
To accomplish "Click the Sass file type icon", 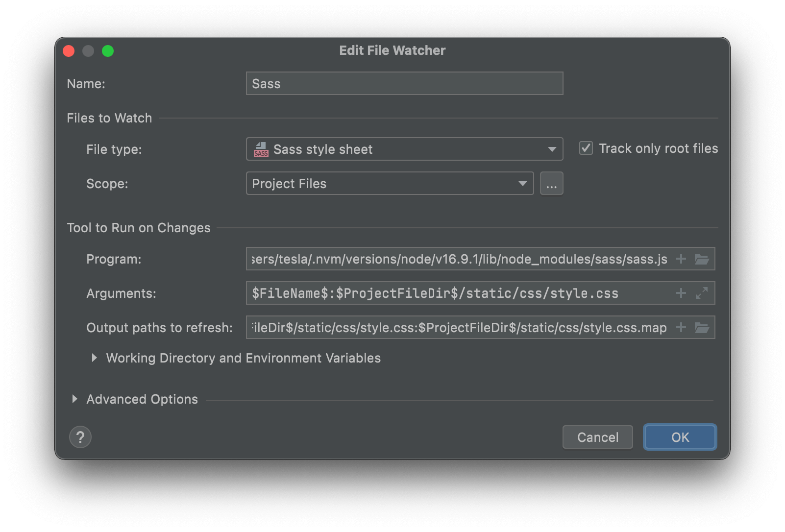I will pyautogui.click(x=261, y=149).
